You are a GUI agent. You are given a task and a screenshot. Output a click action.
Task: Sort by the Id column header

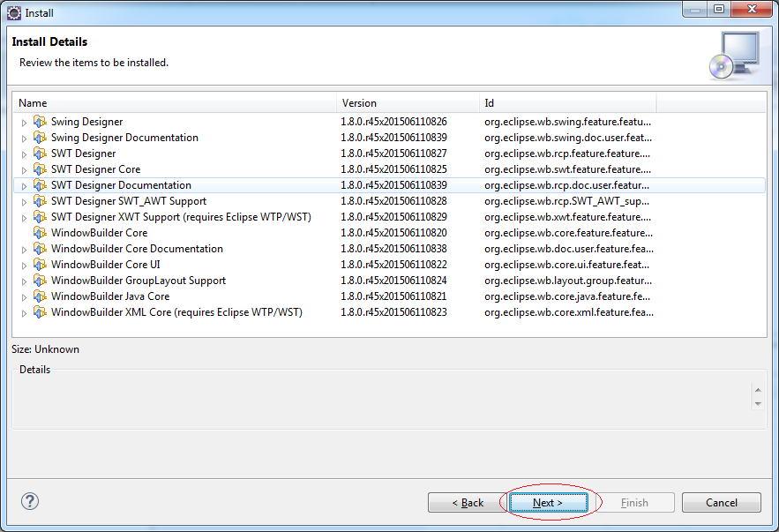coord(568,103)
